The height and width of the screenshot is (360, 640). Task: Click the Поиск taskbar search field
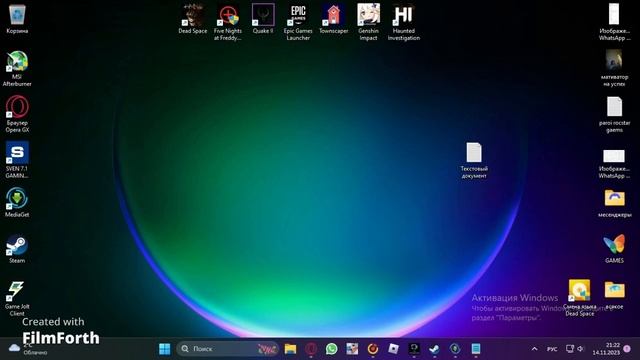(228, 349)
